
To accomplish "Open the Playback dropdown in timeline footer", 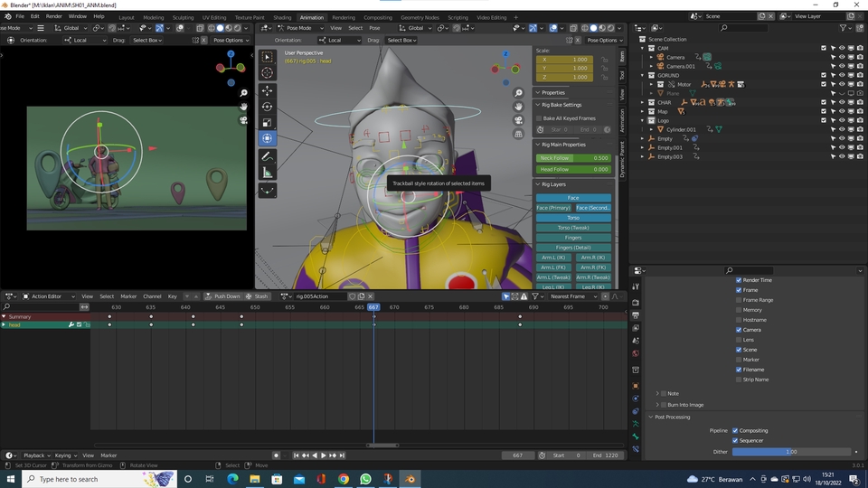I will [x=36, y=455].
